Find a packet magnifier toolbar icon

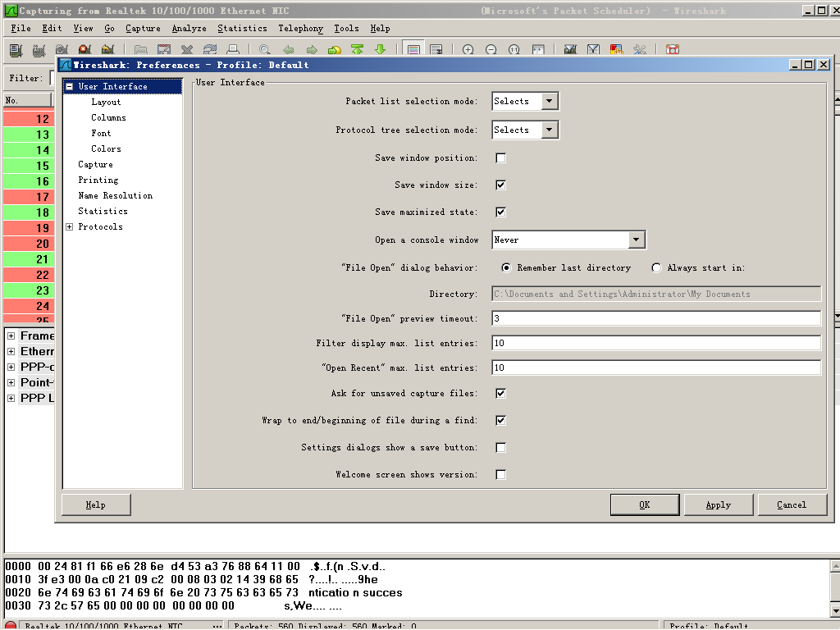click(265, 50)
